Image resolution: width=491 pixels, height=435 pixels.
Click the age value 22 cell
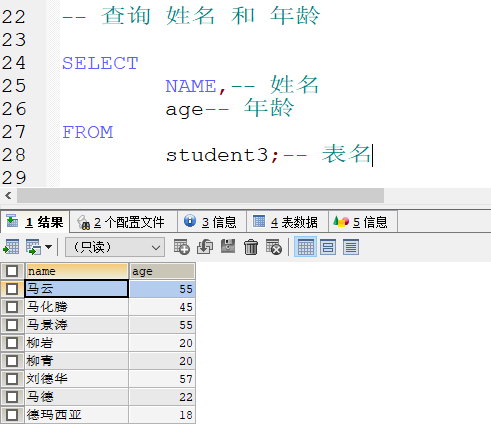click(162, 397)
